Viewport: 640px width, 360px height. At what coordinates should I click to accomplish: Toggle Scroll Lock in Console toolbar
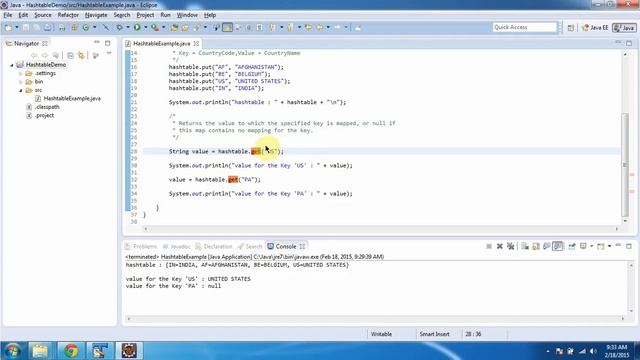click(x=536, y=246)
